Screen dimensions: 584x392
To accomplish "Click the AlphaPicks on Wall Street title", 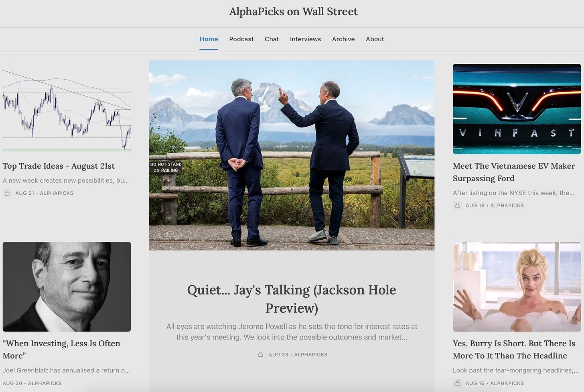I will coord(293,12).
